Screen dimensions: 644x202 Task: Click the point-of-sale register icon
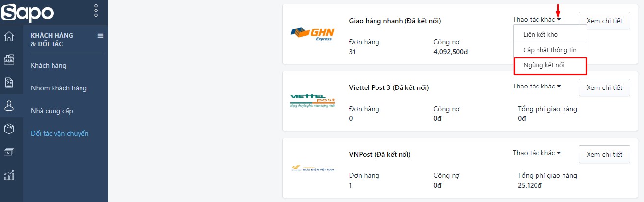coord(9,59)
